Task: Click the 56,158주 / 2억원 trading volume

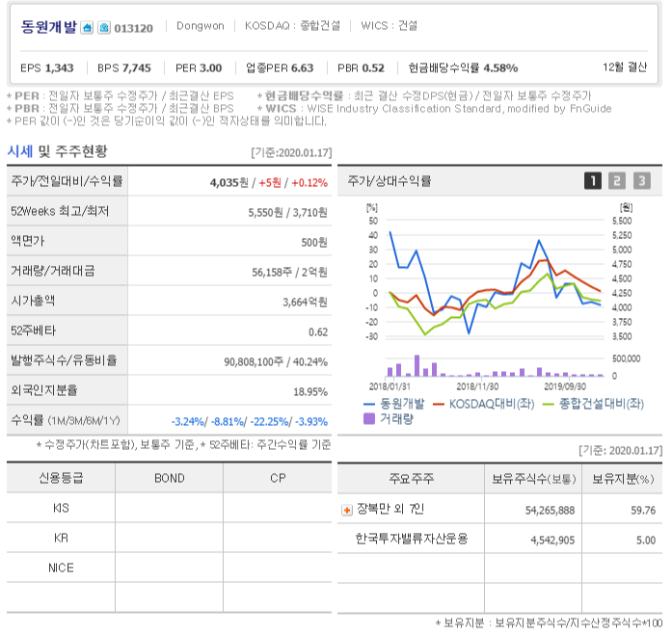Action: click(289, 273)
